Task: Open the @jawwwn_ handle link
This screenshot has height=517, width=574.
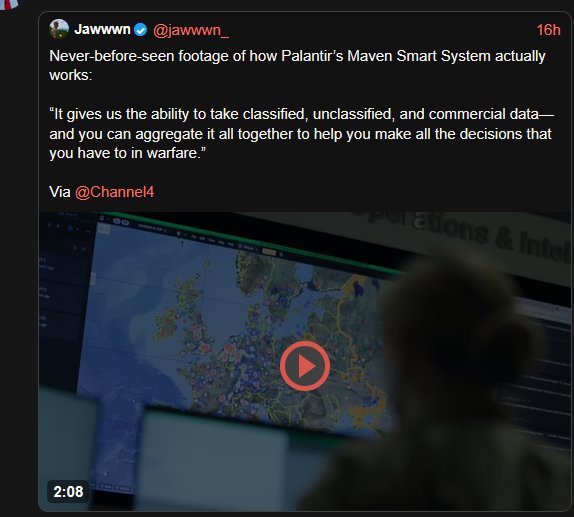Action: pyautogui.click(x=191, y=30)
